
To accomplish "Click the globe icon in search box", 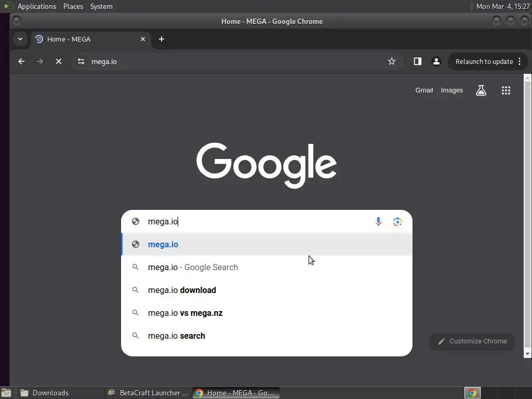I will 136,221.
